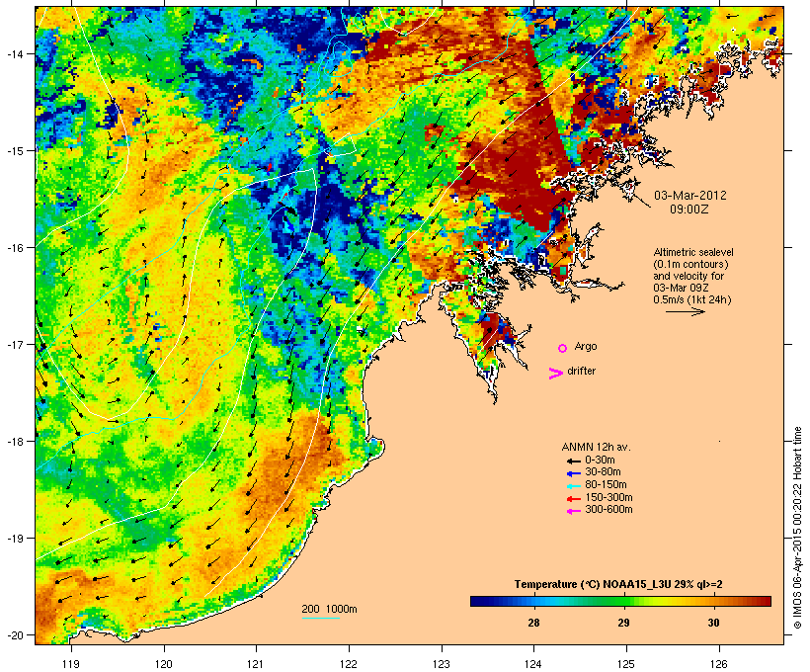Click the colorbar value label 30
Viewport: 810px width, 672px height.
tap(713, 623)
